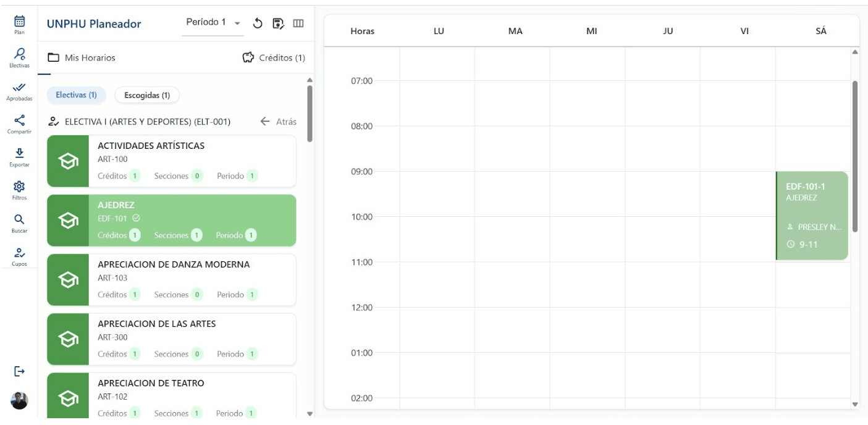Select the Electivas (1) chip
The width and height of the screenshot is (868, 425).
point(77,95)
